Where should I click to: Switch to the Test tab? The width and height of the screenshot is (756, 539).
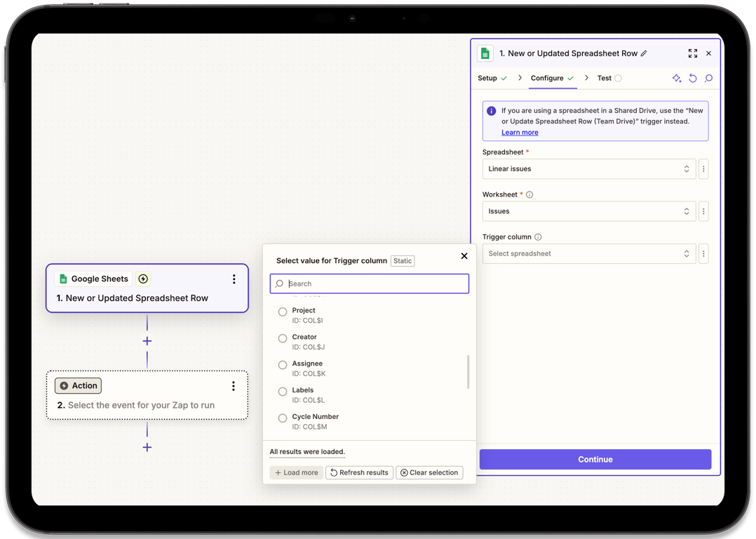[609, 78]
